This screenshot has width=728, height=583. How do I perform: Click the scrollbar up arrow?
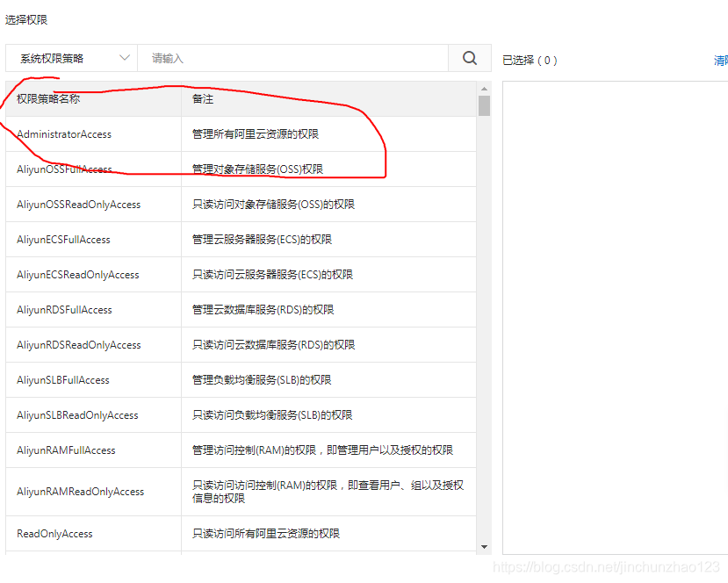pos(484,88)
